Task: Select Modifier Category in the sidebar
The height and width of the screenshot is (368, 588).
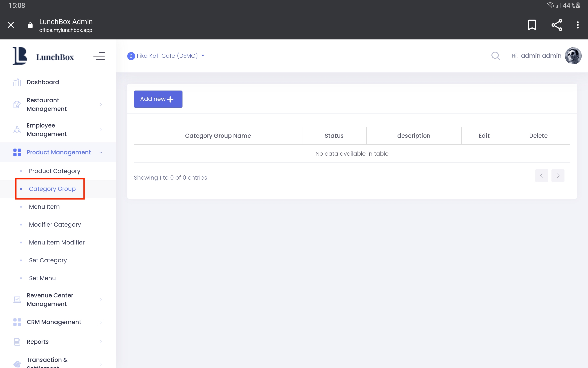Action: [x=55, y=224]
